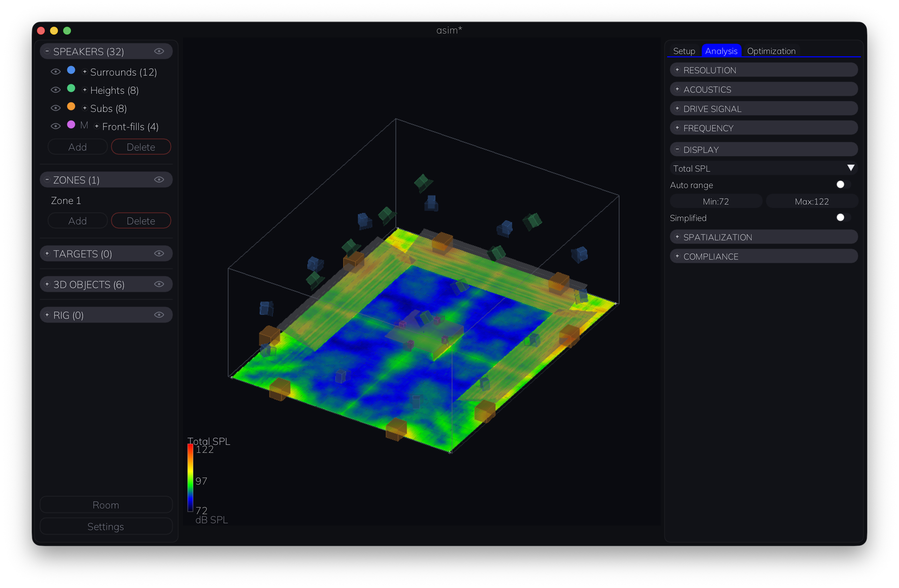This screenshot has height=588, width=899.
Task: Expand the ACOUSTICS section
Action: pos(764,89)
